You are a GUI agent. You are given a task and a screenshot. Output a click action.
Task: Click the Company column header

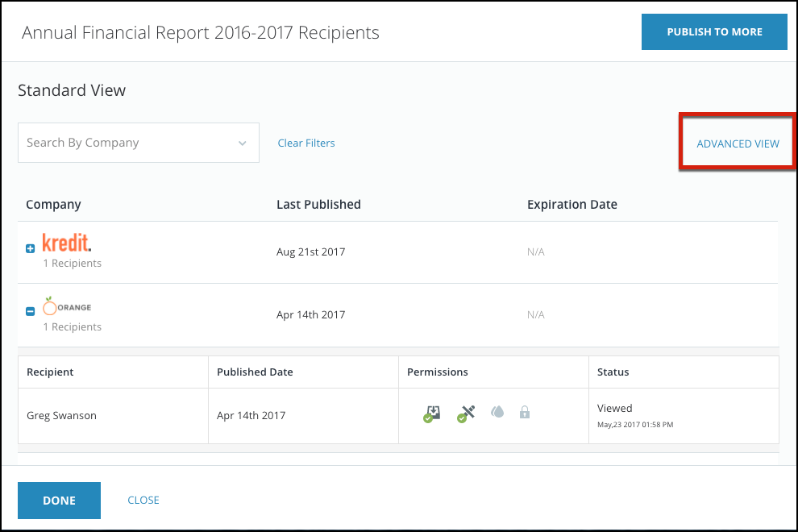pos(53,204)
